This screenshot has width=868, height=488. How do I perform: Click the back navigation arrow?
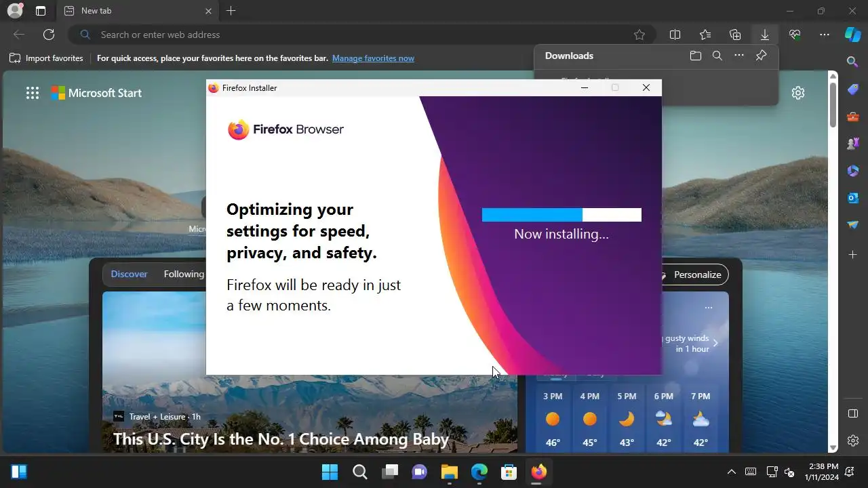pyautogui.click(x=19, y=35)
